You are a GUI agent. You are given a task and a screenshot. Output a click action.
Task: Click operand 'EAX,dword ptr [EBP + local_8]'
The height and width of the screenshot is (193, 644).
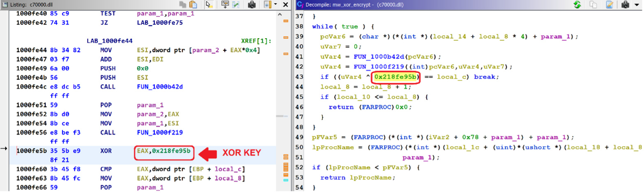pos(192,177)
